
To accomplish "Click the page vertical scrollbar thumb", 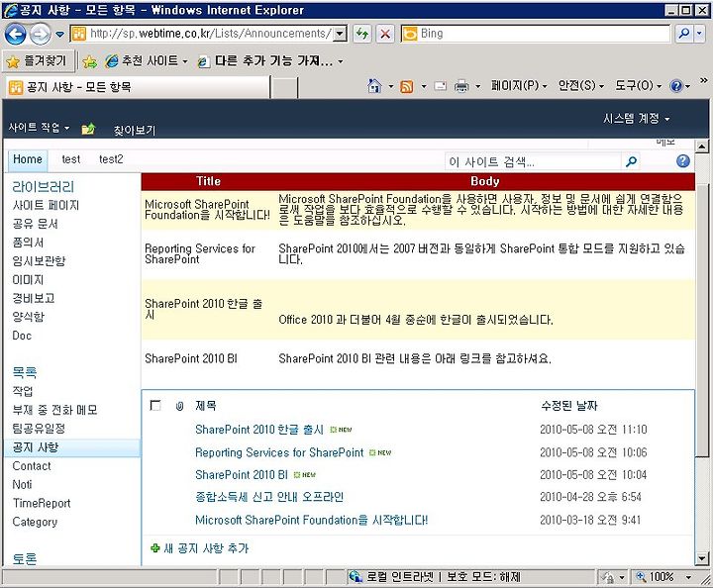I will coord(702,321).
